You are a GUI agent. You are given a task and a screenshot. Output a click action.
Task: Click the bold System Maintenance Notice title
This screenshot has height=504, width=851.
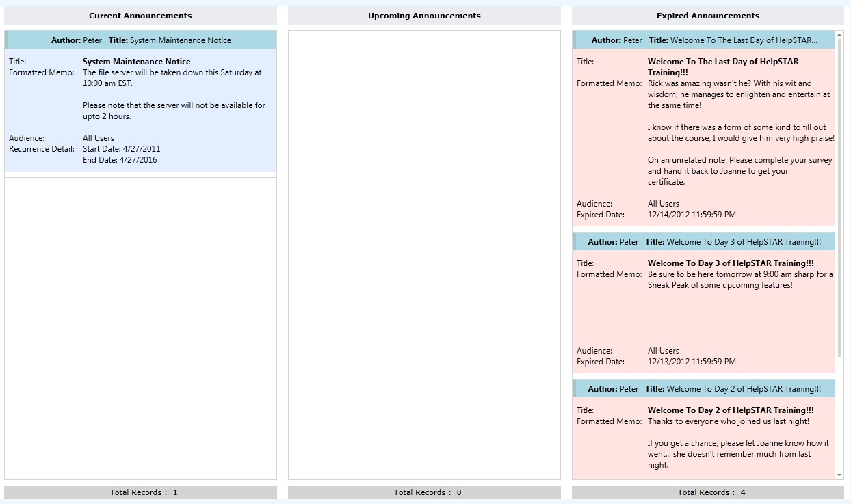(137, 62)
